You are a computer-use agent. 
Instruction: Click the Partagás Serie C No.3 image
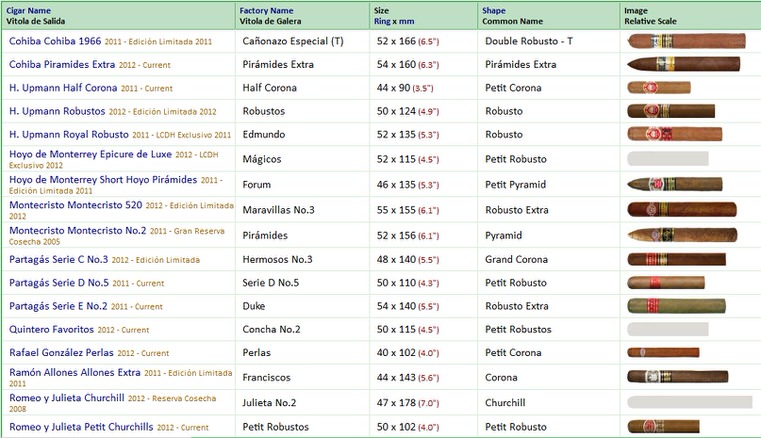pos(676,259)
